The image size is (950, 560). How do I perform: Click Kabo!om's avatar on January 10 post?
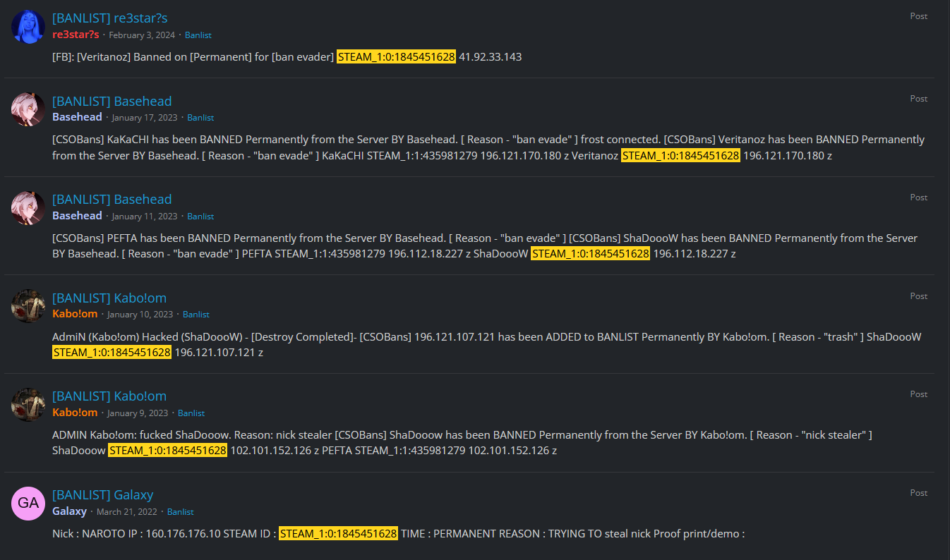click(28, 306)
